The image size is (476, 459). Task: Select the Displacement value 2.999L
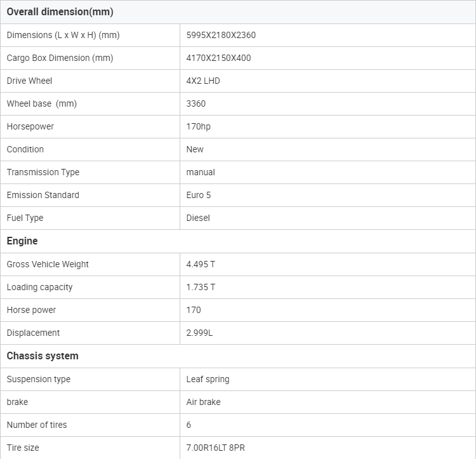(199, 333)
